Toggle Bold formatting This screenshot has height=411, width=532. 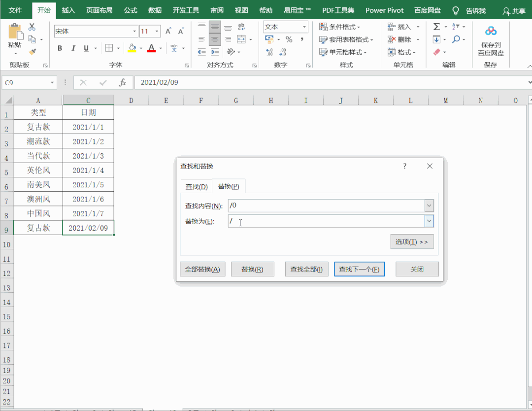point(60,48)
